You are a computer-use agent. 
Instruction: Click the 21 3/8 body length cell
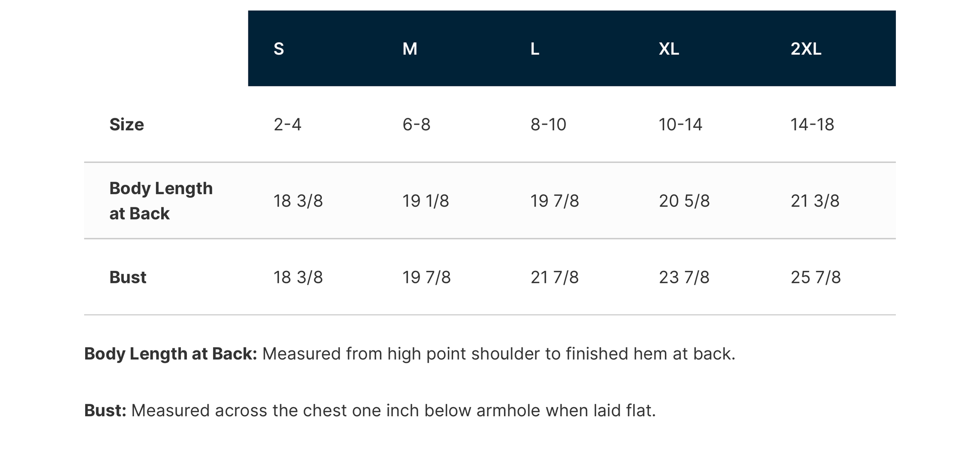point(815,201)
